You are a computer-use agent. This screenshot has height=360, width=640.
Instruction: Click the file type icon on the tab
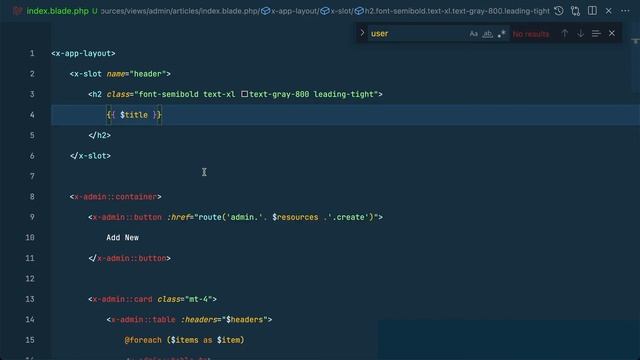(17, 11)
